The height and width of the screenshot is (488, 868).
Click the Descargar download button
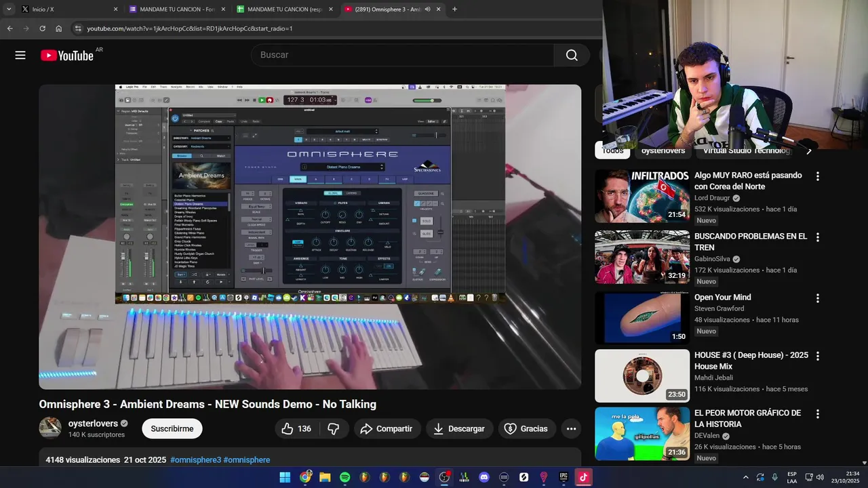tap(459, 429)
